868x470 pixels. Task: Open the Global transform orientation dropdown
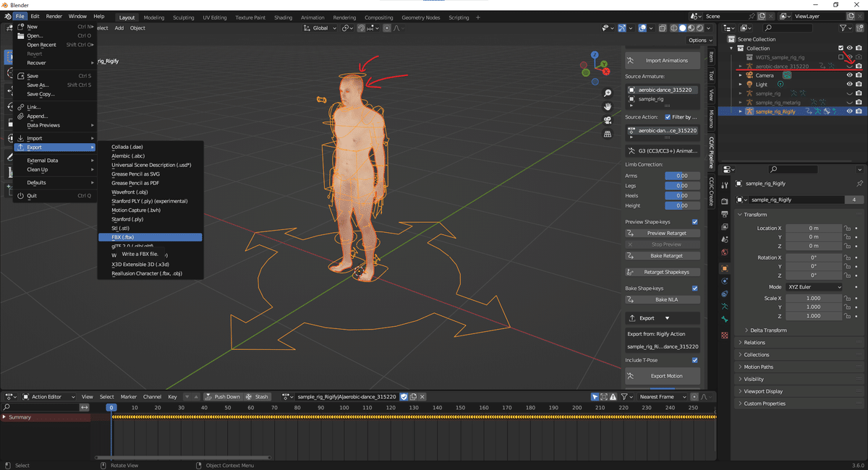pos(319,28)
